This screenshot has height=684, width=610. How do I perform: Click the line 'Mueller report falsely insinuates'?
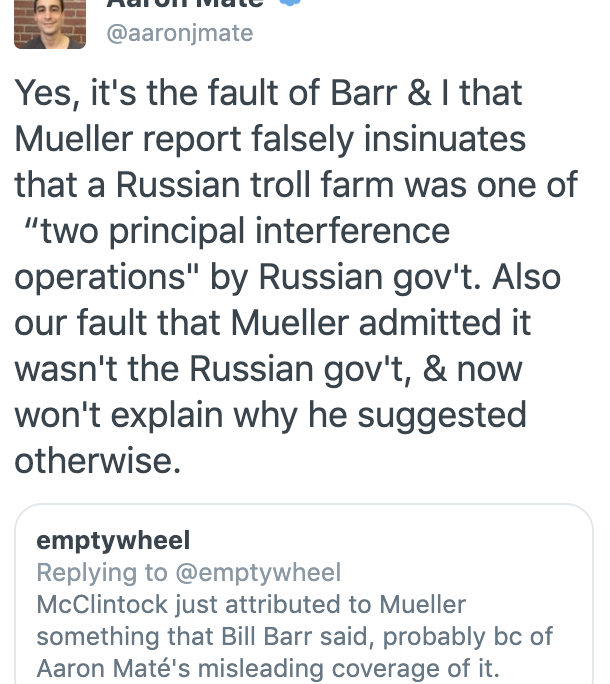[x=270, y=140]
